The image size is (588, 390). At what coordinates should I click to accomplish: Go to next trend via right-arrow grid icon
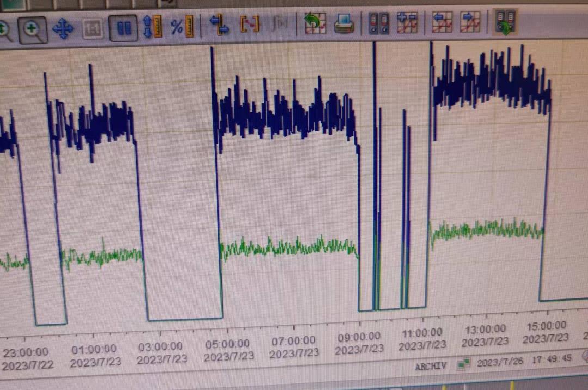click(x=471, y=22)
